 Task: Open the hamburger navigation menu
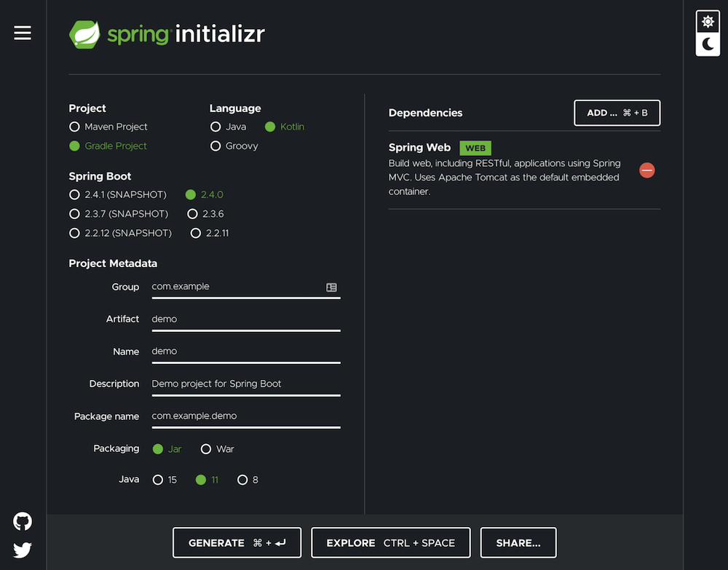[22, 33]
